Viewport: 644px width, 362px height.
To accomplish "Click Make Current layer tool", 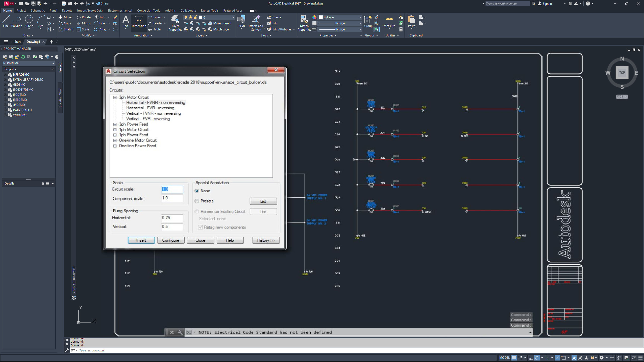I will 220,23.
